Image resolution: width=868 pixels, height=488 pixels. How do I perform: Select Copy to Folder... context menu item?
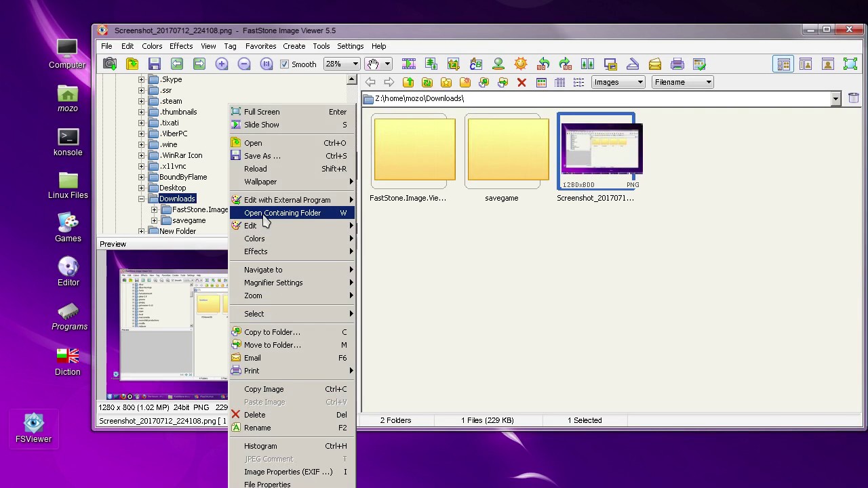point(292,332)
